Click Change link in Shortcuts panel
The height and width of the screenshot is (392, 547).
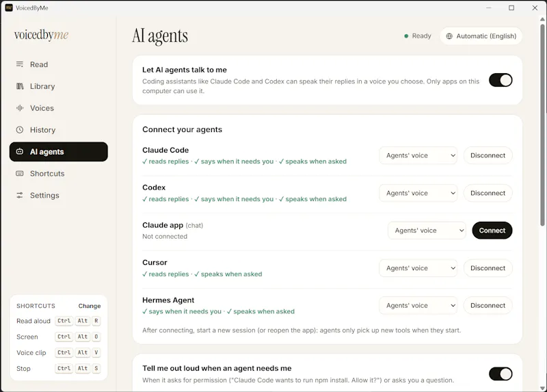click(x=90, y=306)
